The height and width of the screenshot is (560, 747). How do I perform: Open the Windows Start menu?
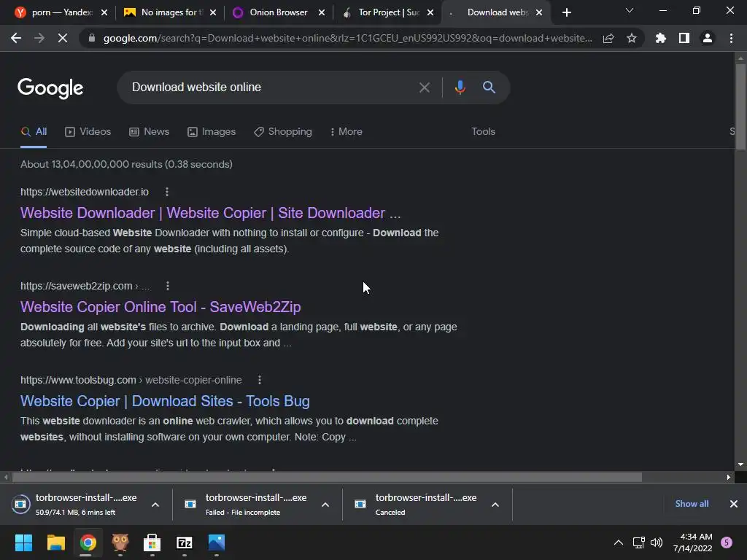pyautogui.click(x=23, y=542)
